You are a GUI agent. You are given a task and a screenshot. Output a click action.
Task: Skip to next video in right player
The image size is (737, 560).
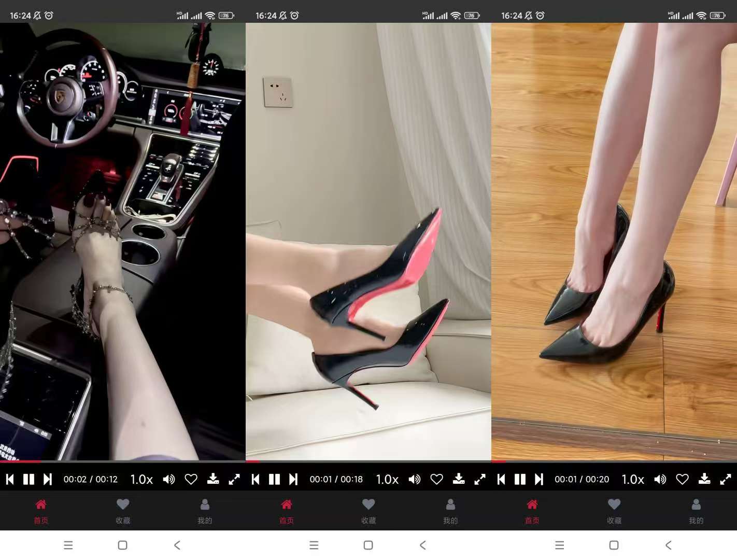539,479
